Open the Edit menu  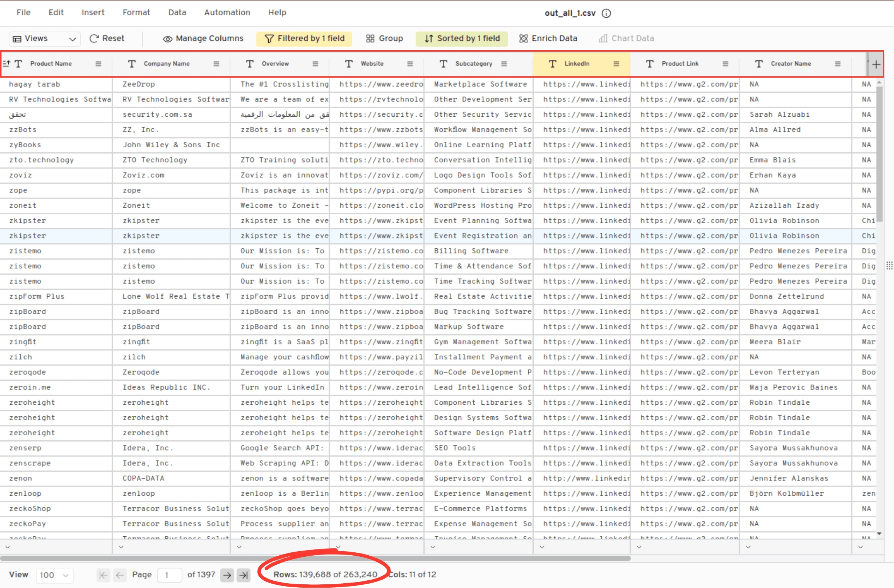56,12
